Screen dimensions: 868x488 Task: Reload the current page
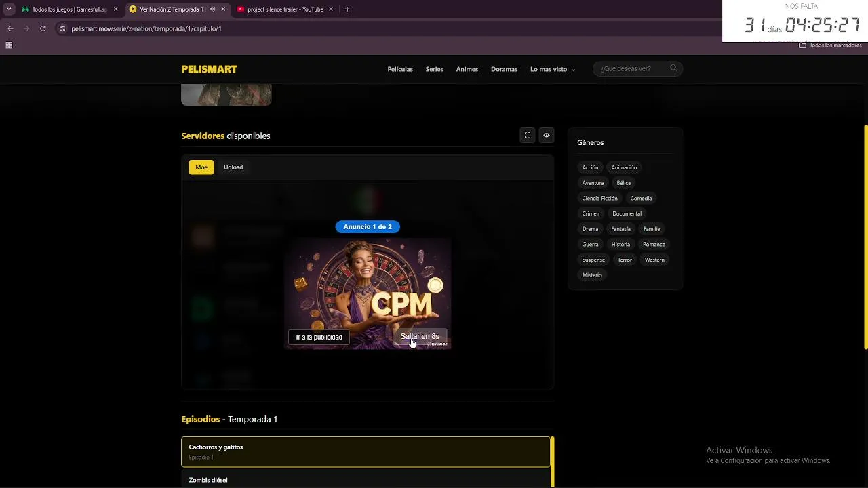pos(43,28)
